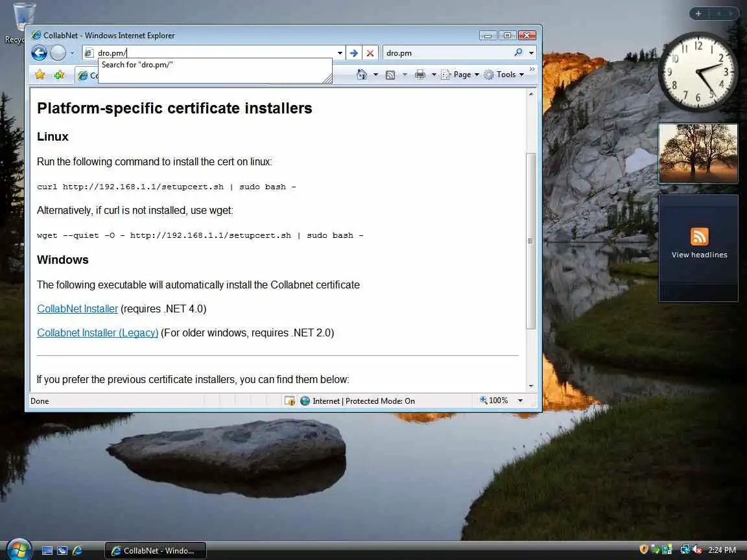Screen dimensions: 747x560
Task: Click the grayed Forward navigation button
Action: tap(58, 53)
